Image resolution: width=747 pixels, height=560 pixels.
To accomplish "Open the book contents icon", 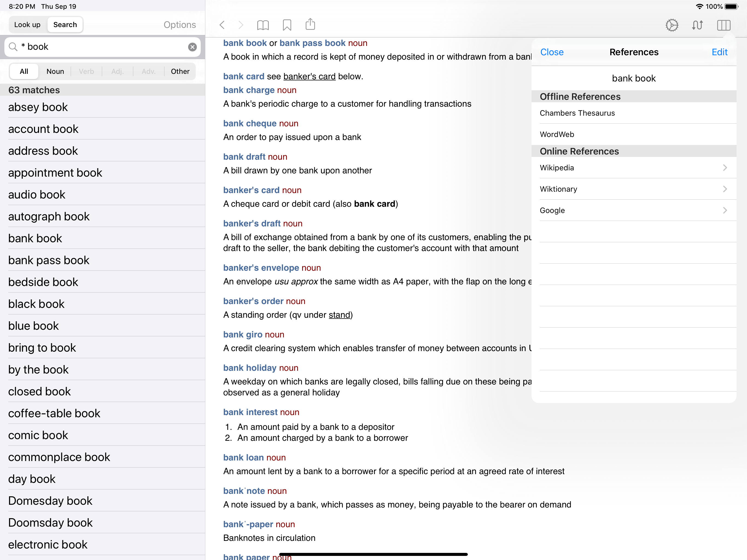I will pyautogui.click(x=263, y=25).
